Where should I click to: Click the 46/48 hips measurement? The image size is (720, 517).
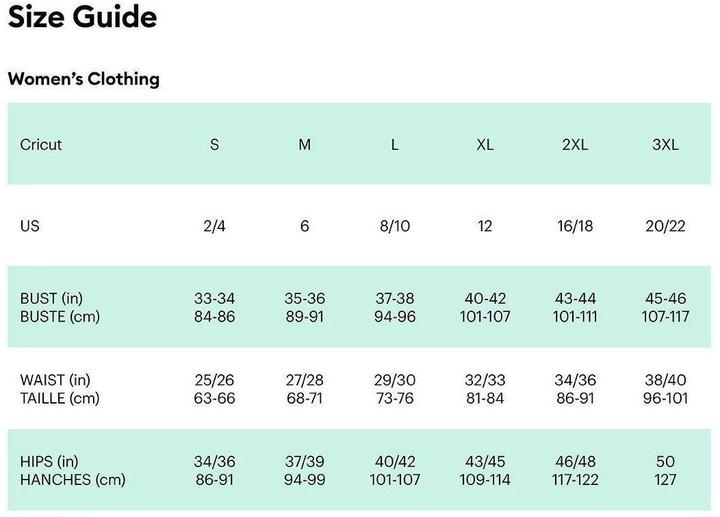[x=575, y=461]
